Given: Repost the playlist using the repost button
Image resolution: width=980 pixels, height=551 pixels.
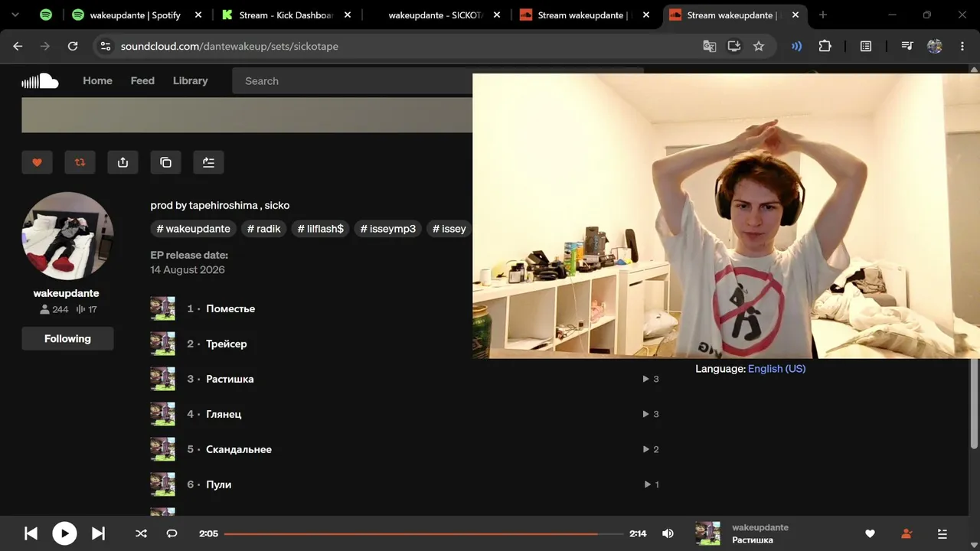Looking at the screenshot, I should [x=80, y=162].
